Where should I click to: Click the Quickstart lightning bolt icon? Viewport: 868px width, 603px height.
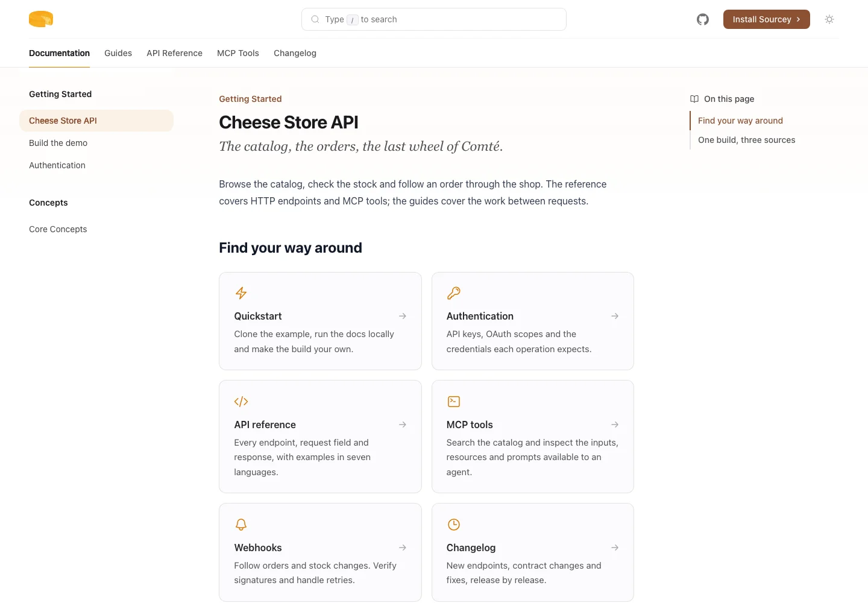(x=241, y=293)
